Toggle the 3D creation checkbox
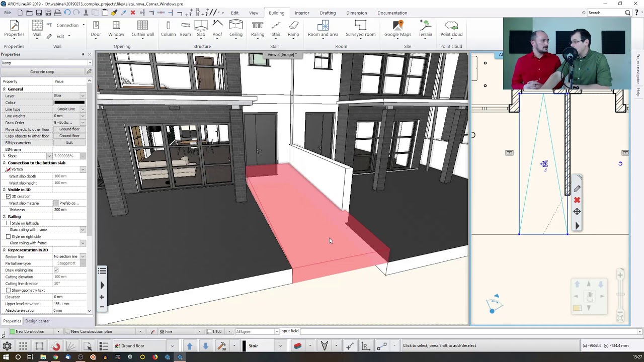The width and height of the screenshot is (644, 362). pos(8,196)
